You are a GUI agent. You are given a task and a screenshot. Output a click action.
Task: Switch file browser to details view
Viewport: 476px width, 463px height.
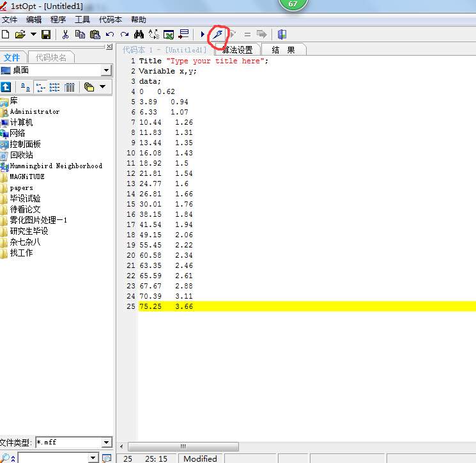69,88
